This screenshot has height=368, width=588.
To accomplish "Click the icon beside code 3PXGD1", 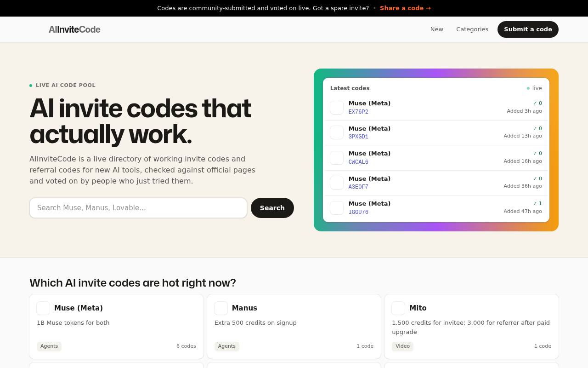I will pyautogui.click(x=337, y=132).
